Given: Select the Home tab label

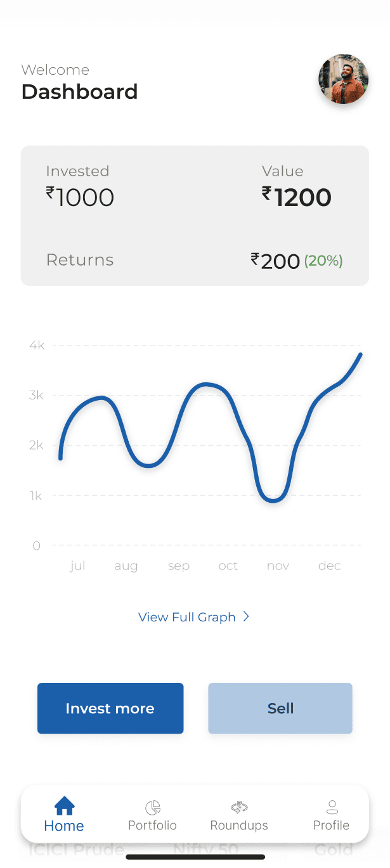Looking at the screenshot, I should click(64, 826).
